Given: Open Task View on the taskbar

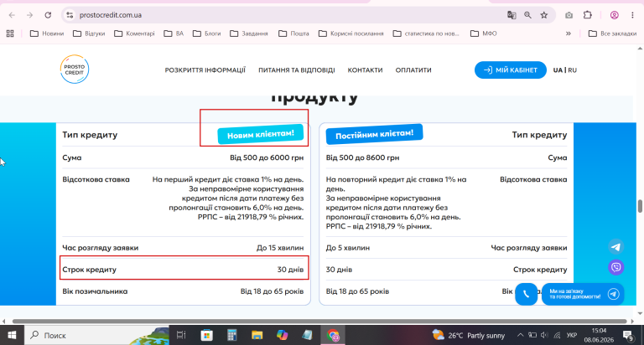Looking at the screenshot, I should [x=181, y=335].
